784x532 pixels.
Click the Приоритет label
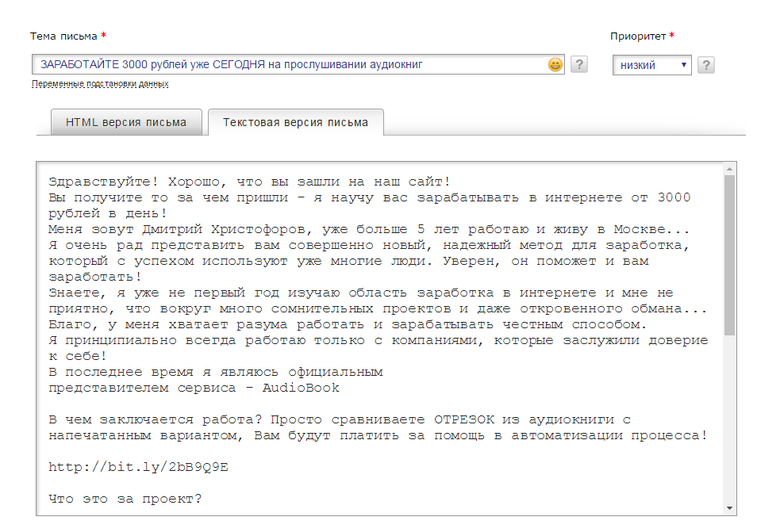click(638, 36)
